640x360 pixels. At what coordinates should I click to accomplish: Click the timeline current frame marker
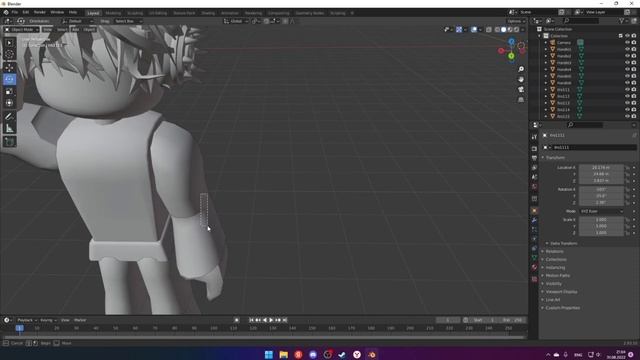point(19,328)
